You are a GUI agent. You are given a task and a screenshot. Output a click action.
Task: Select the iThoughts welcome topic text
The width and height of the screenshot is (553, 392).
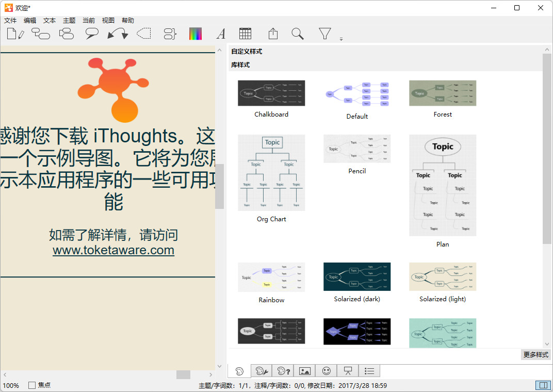108,169
